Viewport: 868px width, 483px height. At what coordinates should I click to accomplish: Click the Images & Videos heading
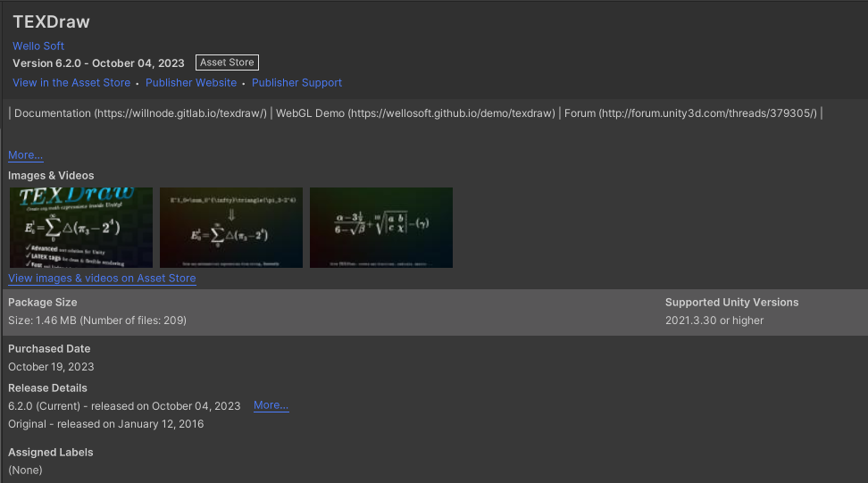(x=51, y=175)
